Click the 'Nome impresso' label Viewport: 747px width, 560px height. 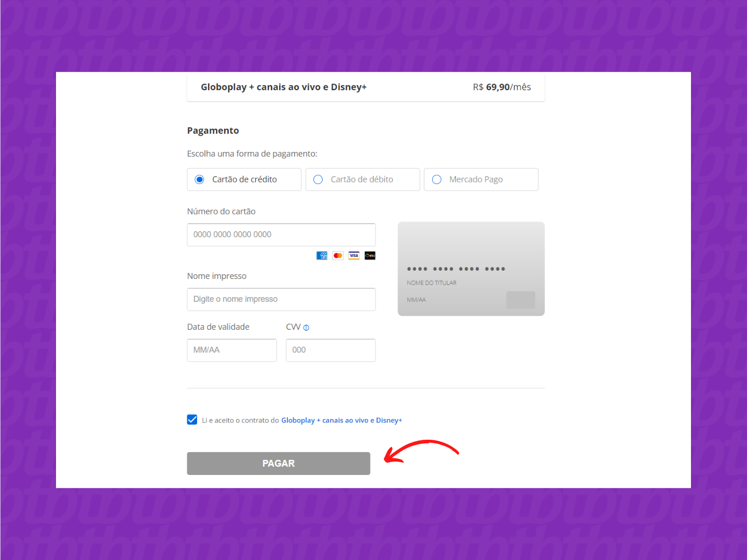pyautogui.click(x=217, y=276)
